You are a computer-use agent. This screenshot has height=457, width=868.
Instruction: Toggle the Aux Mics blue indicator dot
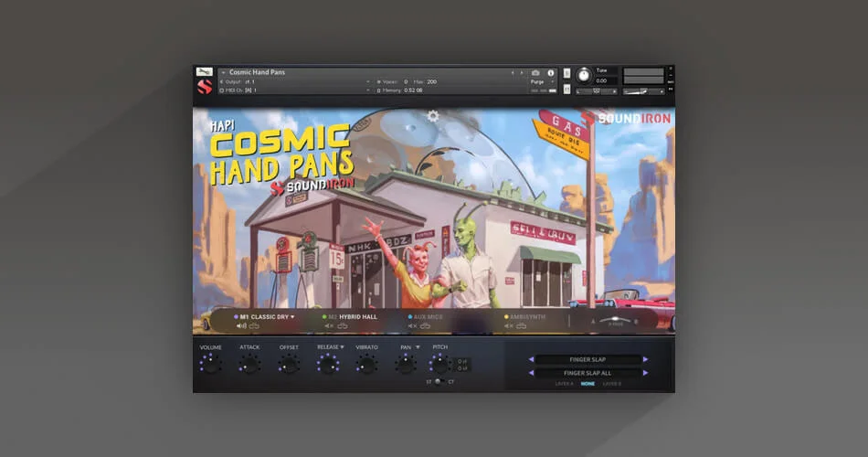coord(410,317)
